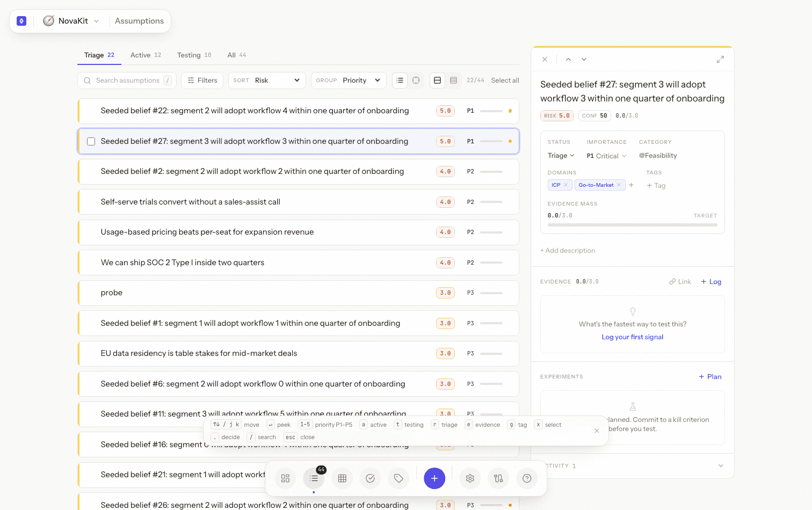Click the app logo icon at top left

pos(21,21)
